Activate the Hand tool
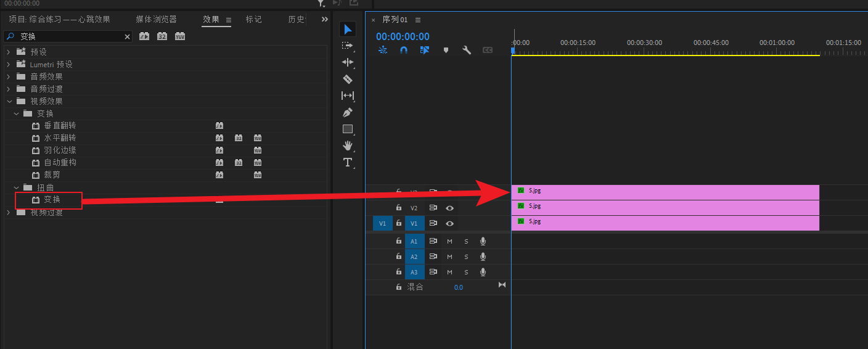868x349 pixels. tap(348, 146)
